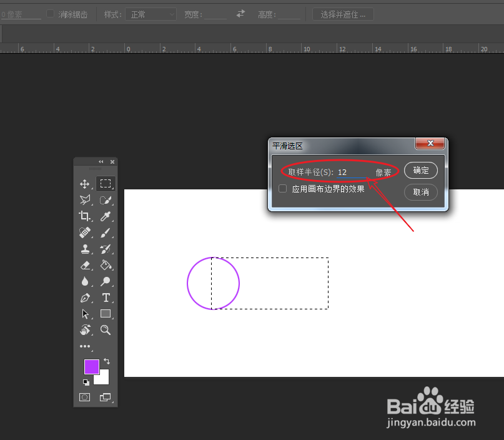The image size is (504, 440).
Task: Swap foreground and background colors
Action: coord(107,361)
